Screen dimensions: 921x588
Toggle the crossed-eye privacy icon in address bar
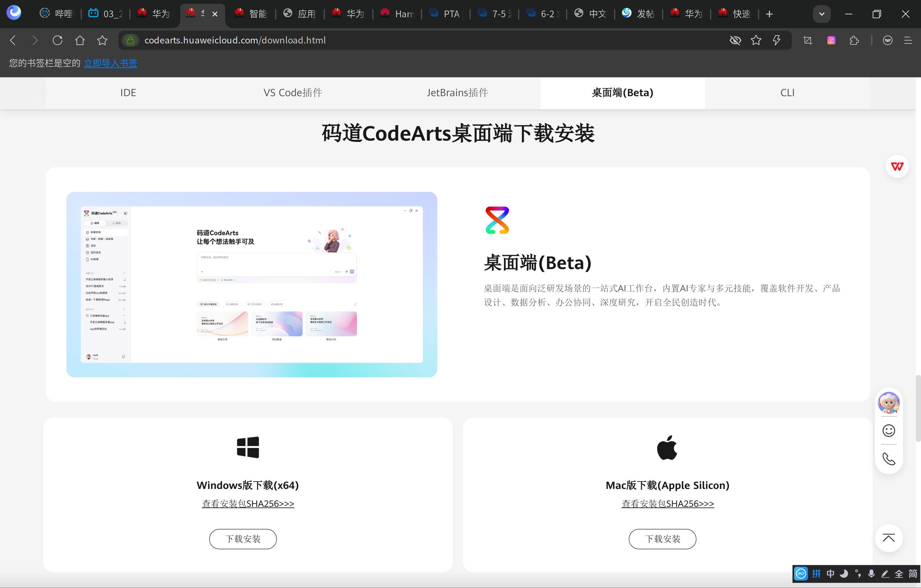click(735, 40)
